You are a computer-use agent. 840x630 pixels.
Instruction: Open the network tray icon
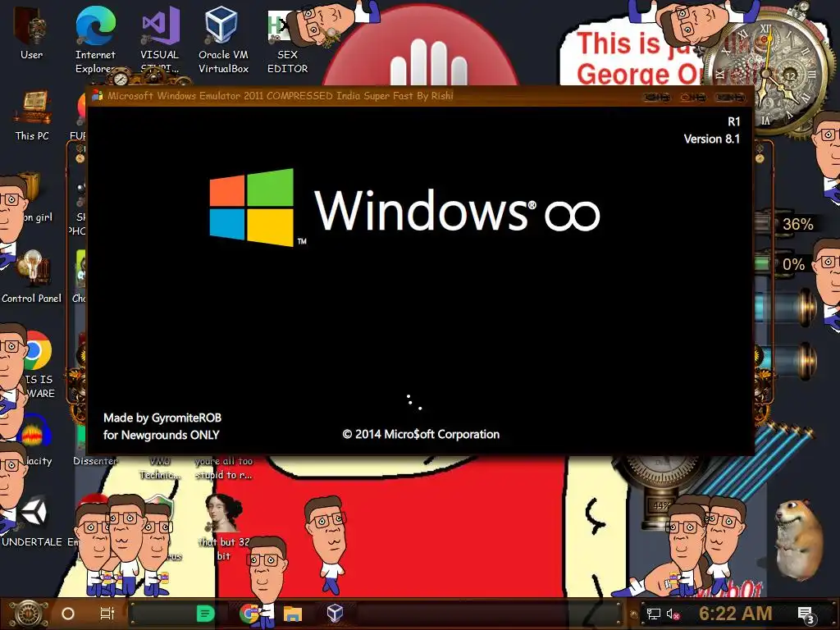coord(653,614)
